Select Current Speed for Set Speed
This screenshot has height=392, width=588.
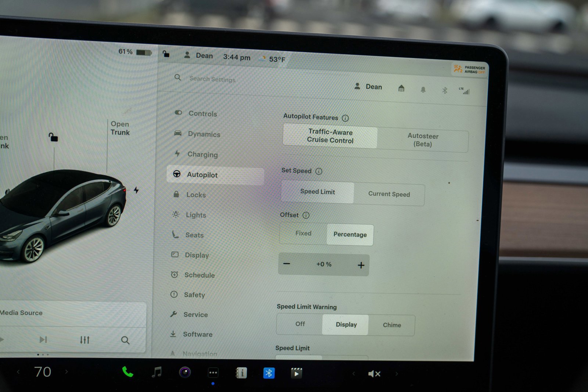point(389,194)
